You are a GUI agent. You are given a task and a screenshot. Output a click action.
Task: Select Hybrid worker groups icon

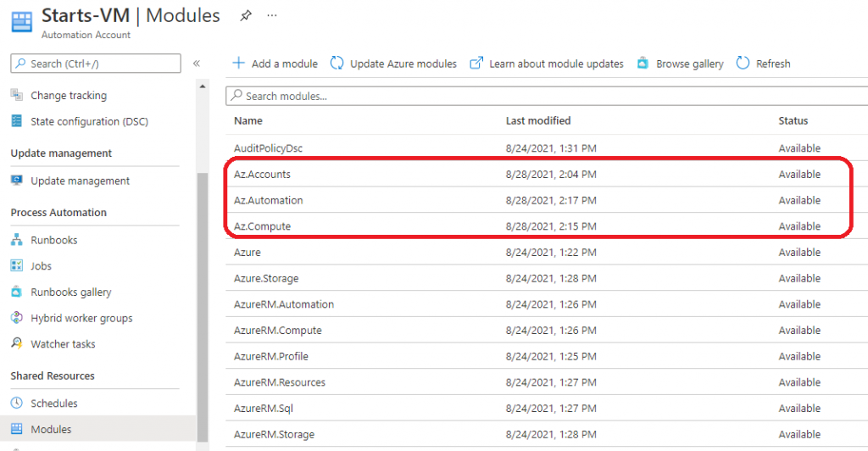17,318
